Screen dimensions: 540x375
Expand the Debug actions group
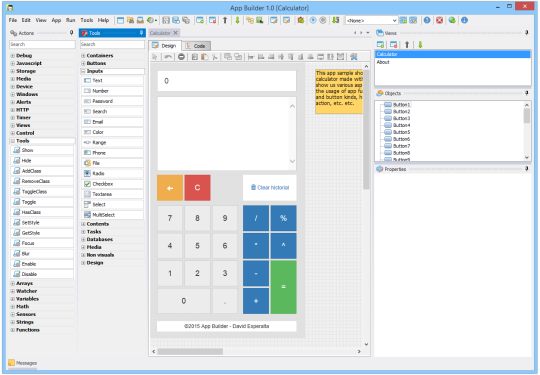coord(12,55)
